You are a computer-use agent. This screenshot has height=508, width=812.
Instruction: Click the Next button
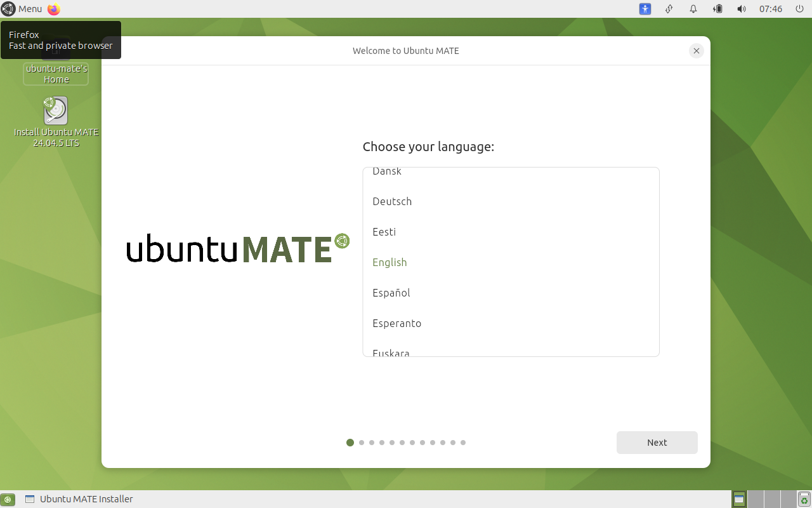click(x=657, y=443)
